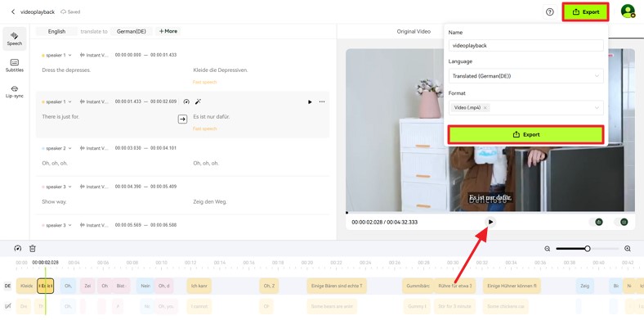Zoom in the timeline with plus magnifier
The width and height of the screenshot is (644, 320).
coord(627,249)
